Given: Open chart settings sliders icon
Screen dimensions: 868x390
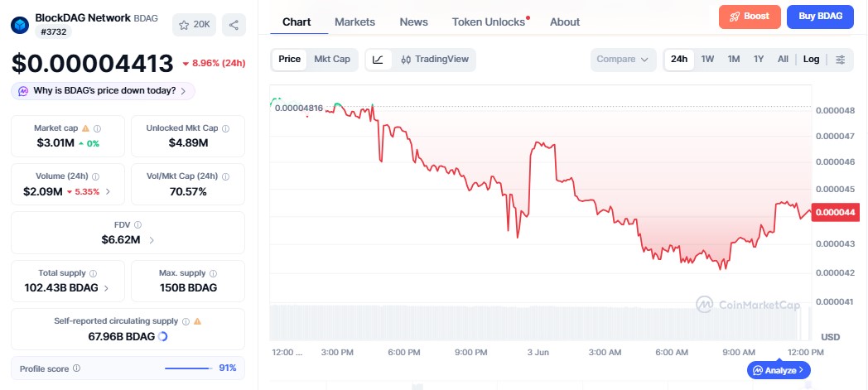Looking at the screenshot, I should point(841,59).
